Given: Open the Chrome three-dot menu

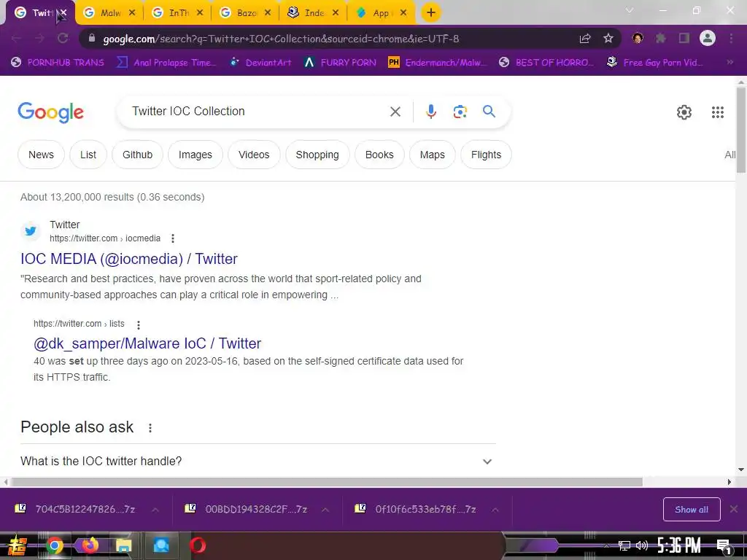Looking at the screenshot, I should coord(731,39).
